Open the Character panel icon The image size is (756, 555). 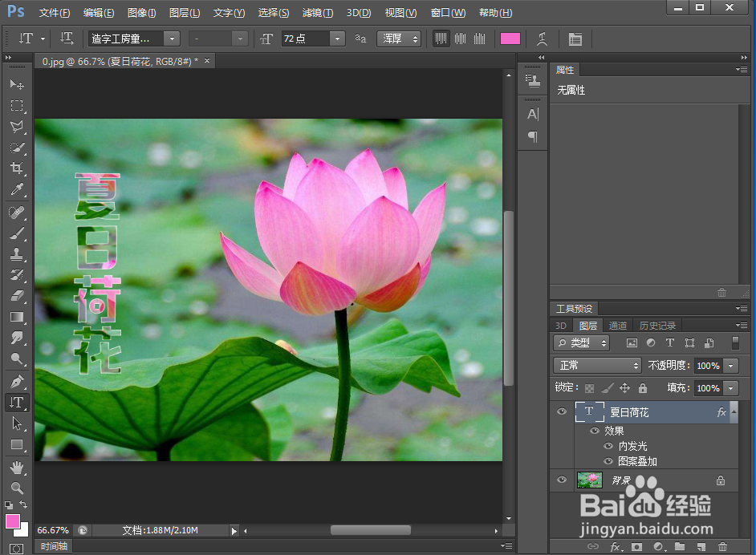(x=532, y=115)
